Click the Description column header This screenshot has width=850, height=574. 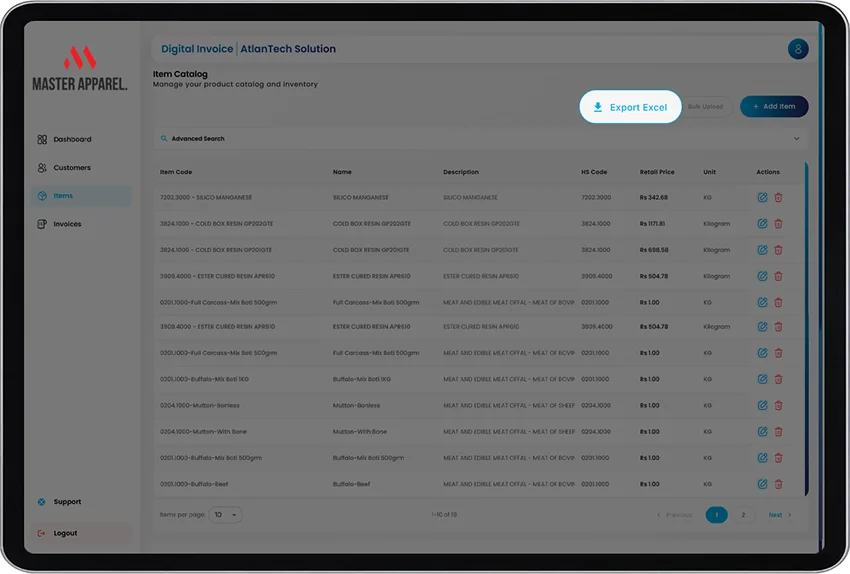(461, 172)
